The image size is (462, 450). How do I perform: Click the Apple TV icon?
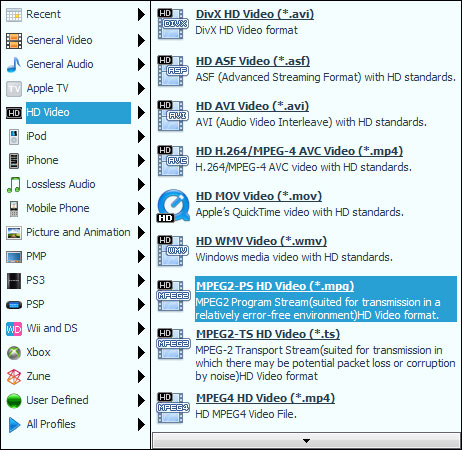coord(14,88)
